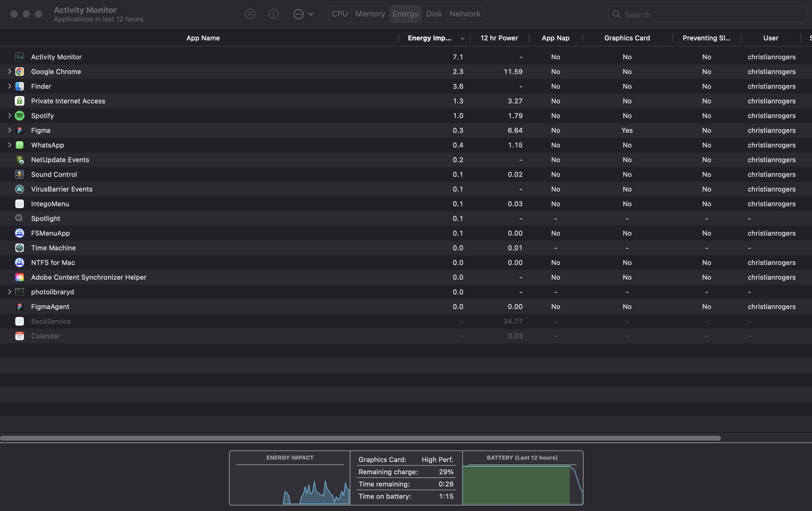
Task: Expand the Figma process tree
Action: pyautogui.click(x=9, y=130)
